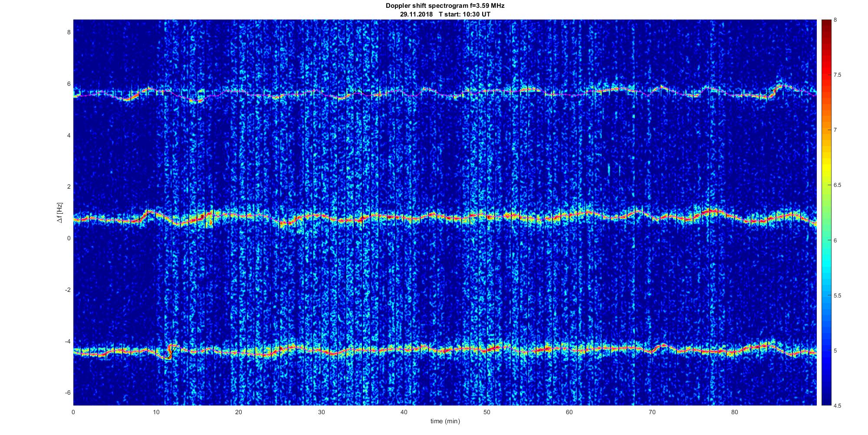The width and height of the screenshot is (868, 435).
Task: Click the x-axis tick label '50'
Action: pyautogui.click(x=487, y=412)
